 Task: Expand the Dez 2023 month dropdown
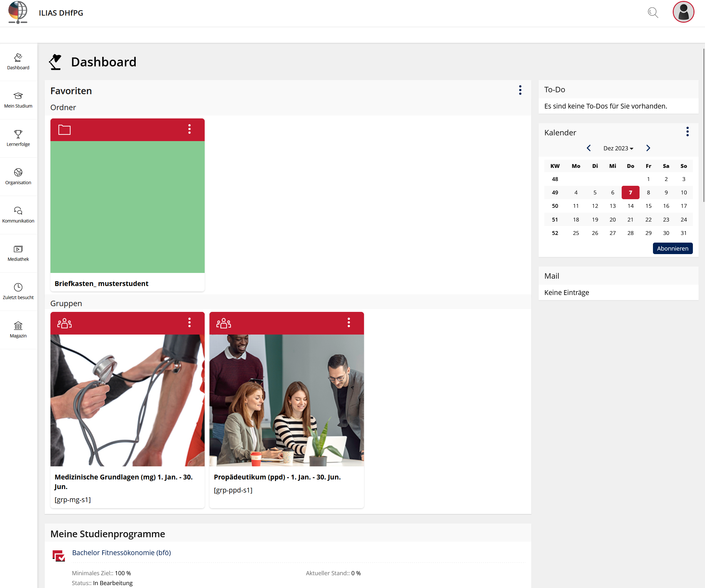tap(618, 148)
